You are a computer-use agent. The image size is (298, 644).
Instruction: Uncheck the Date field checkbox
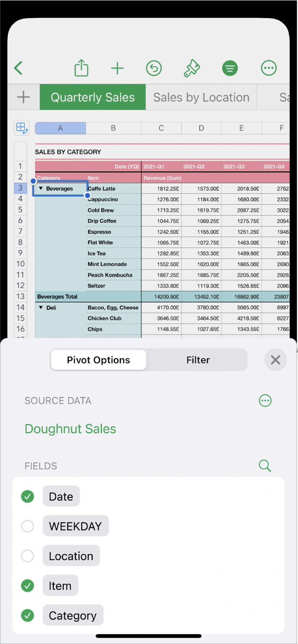(28, 497)
